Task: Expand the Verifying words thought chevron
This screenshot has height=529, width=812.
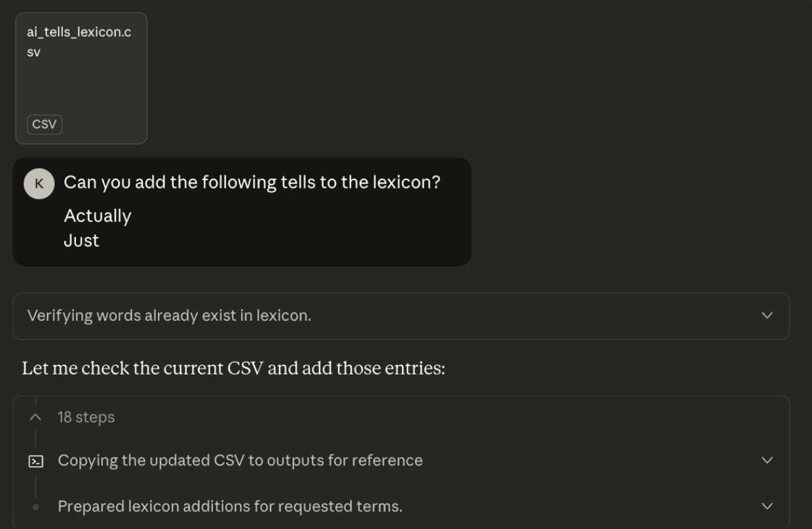Action: pos(767,316)
